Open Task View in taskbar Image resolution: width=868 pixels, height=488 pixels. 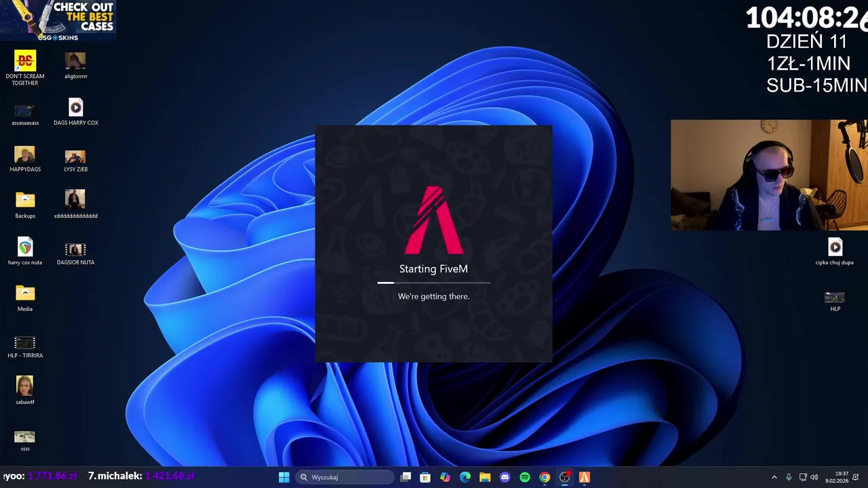(x=406, y=477)
